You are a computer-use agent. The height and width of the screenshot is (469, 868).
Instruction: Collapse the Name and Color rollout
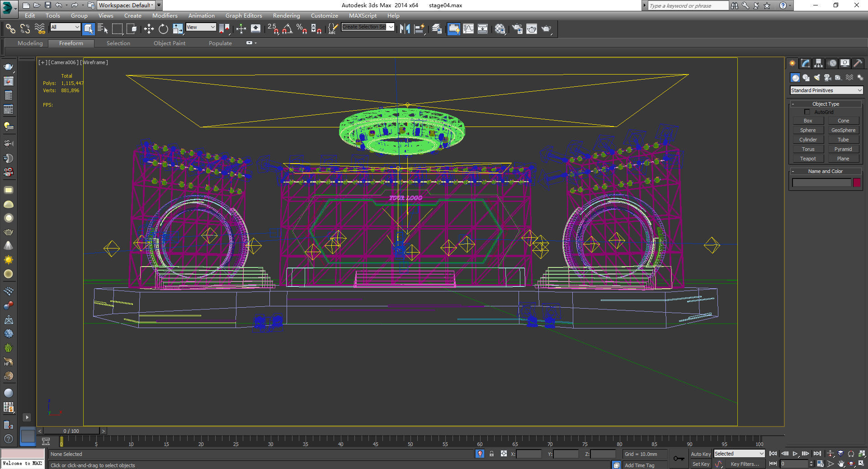pyautogui.click(x=826, y=171)
